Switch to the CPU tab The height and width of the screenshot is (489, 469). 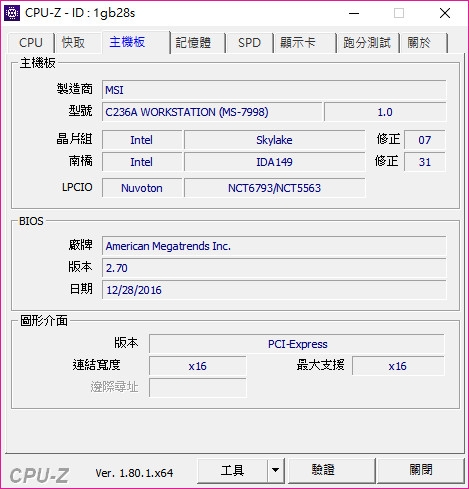click(x=31, y=43)
